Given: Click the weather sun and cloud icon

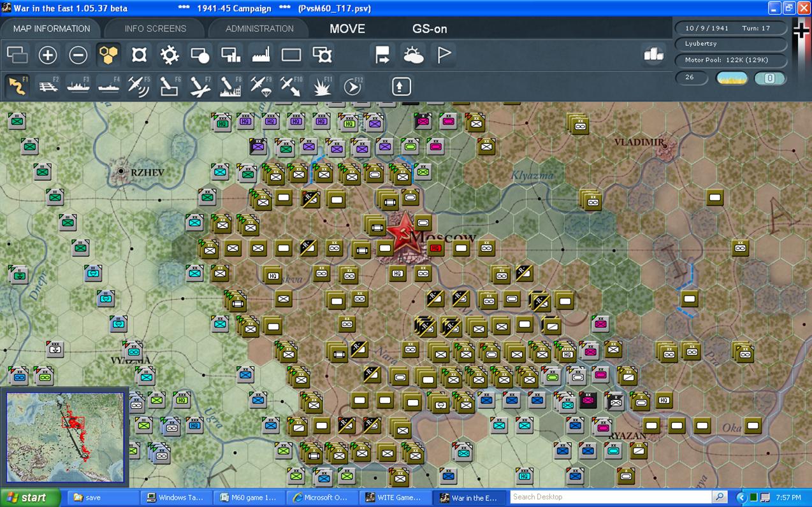Looking at the screenshot, I should (414, 55).
